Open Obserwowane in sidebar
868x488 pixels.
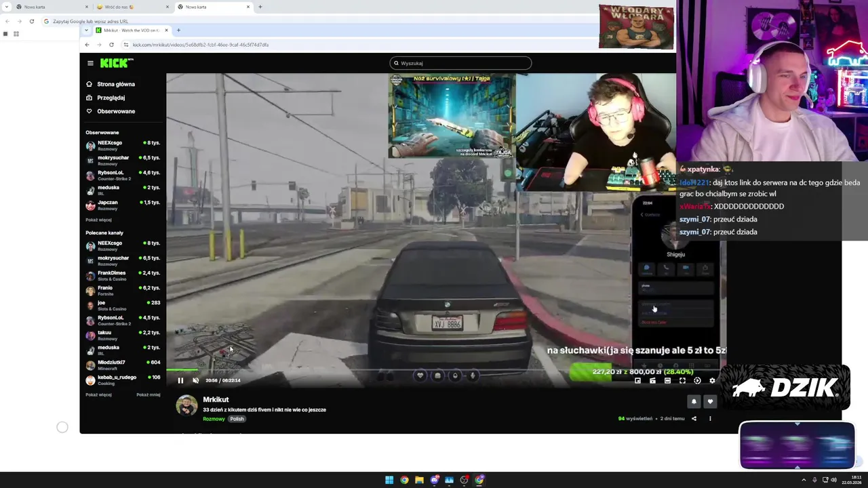pos(115,111)
